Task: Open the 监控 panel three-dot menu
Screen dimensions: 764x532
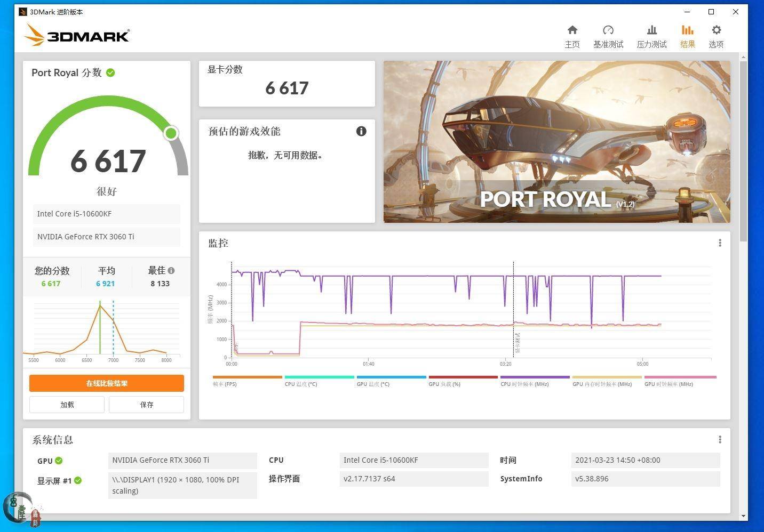Action: coord(720,243)
